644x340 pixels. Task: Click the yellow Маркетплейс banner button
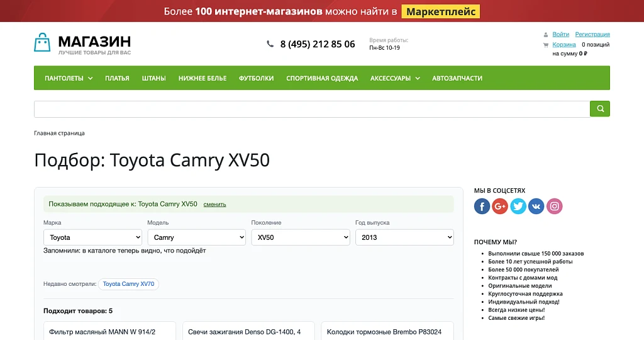(x=441, y=11)
